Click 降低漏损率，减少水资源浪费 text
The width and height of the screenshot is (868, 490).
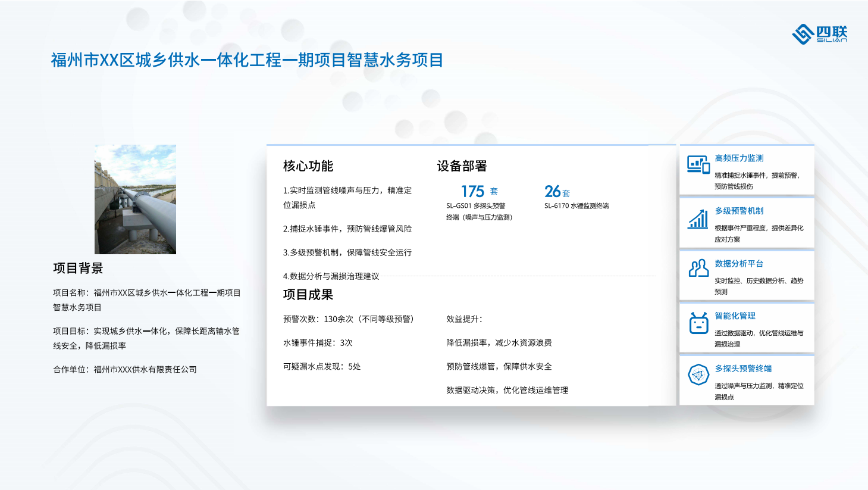click(499, 343)
